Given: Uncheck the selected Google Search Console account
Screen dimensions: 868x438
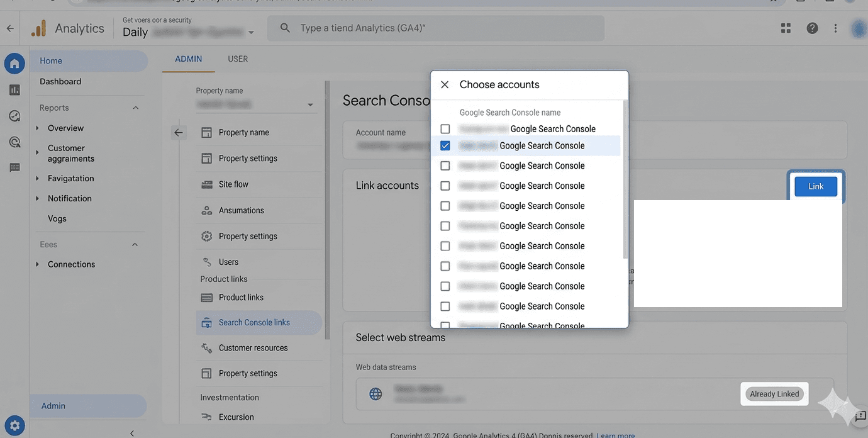Looking at the screenshot, I should pos(445,145).
